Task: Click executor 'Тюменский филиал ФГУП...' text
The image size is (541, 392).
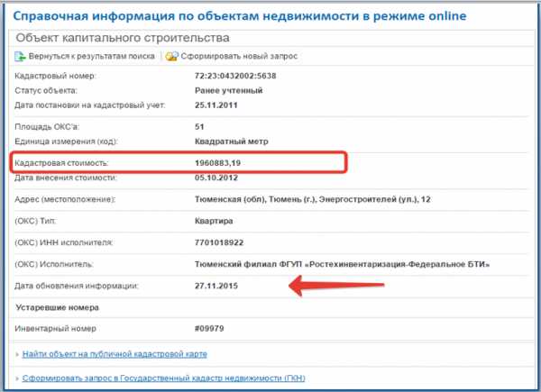Action: pos(342,264)
